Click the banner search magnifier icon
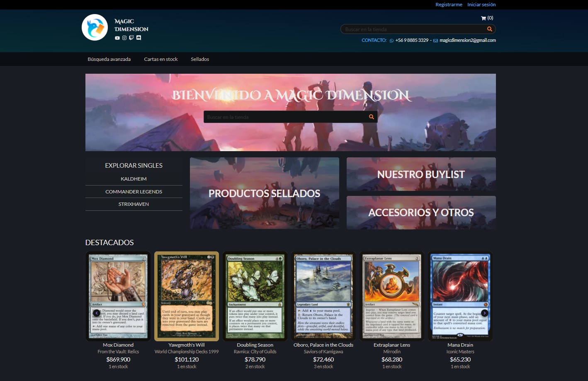The width and height of the screenshot is (588, 381). coord(372,117)
